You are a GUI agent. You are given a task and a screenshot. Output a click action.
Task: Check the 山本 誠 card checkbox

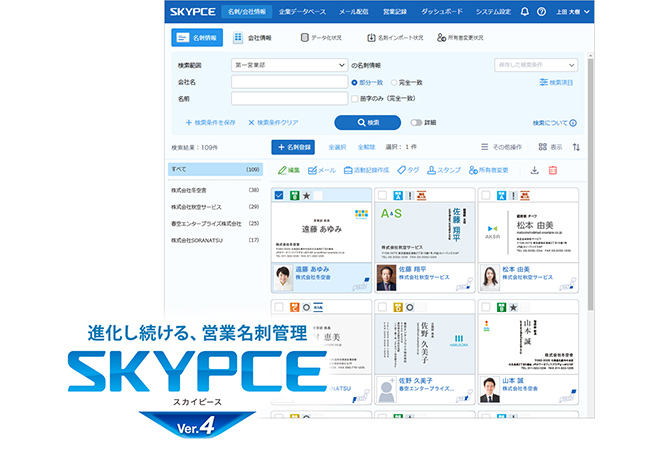486,307
